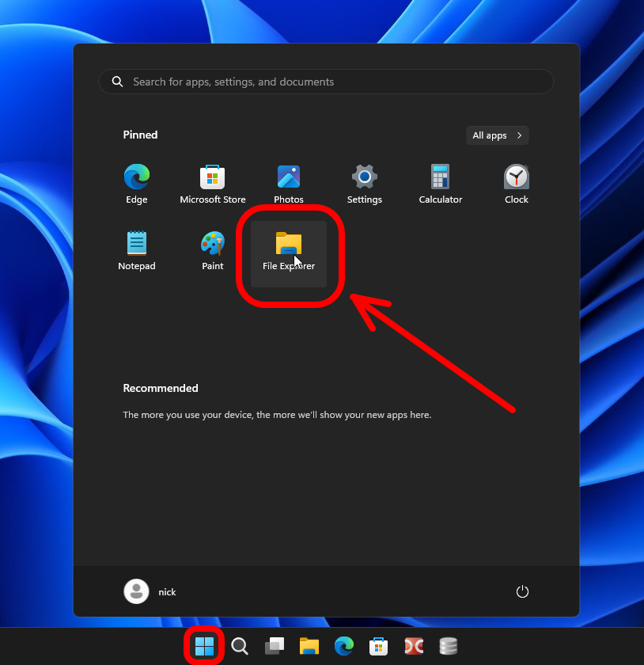This screenshot has height=665, width=644.
Task: Open Edge from the pinned apps
Action: (x=137, y=184)
